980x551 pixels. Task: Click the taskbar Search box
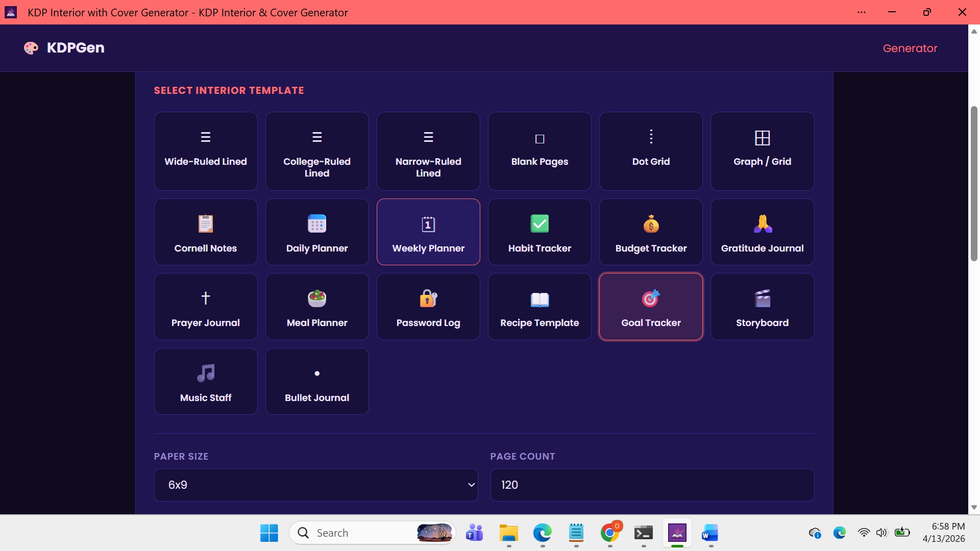(373, 533)
